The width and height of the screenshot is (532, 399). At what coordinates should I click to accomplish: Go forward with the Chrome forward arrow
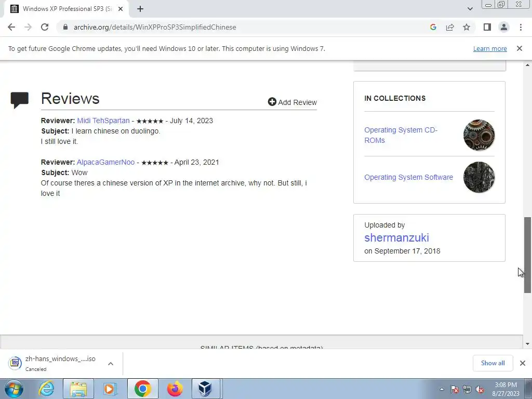point(28,27)
